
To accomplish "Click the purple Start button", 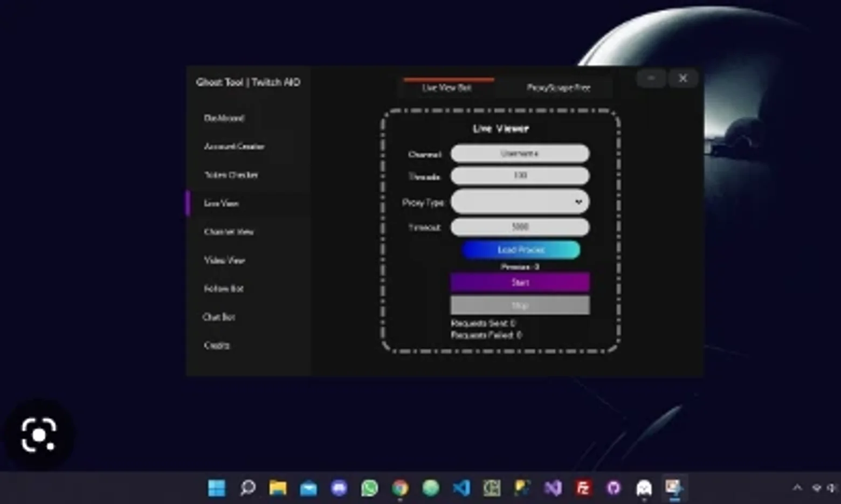I will tap(520, 282).
